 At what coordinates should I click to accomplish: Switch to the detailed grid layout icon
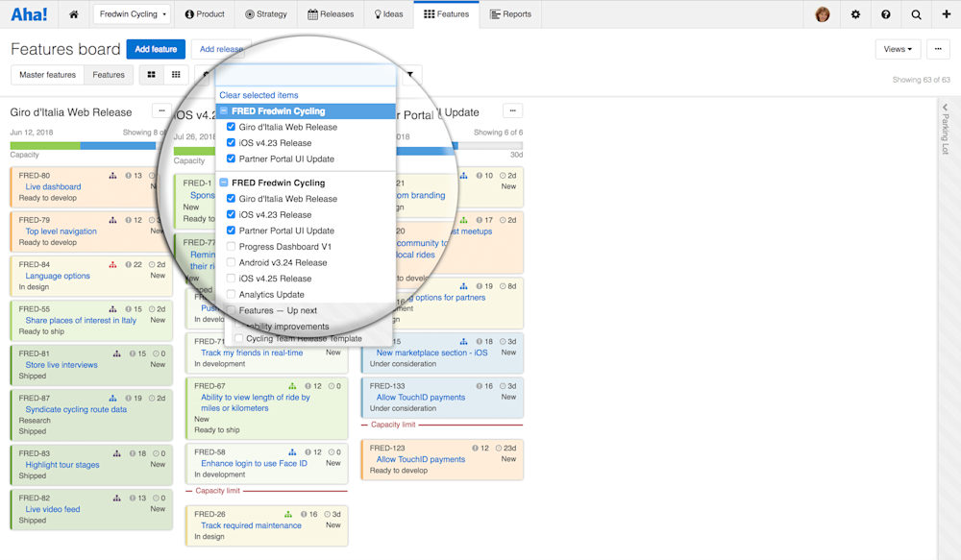point(176,74)
